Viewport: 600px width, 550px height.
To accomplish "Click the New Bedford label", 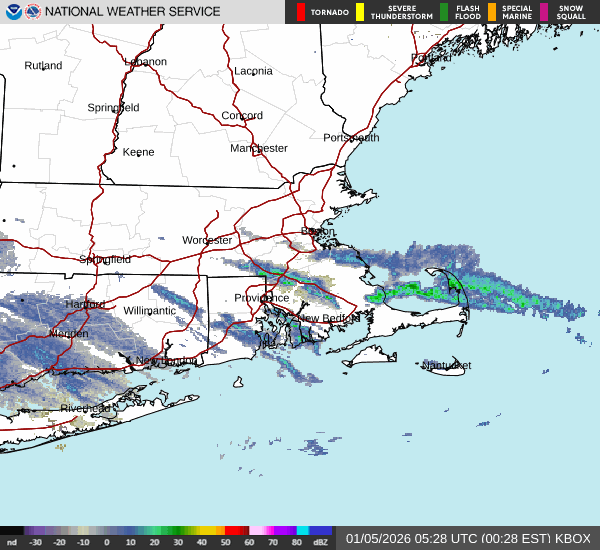I will (x=329, y=318).
